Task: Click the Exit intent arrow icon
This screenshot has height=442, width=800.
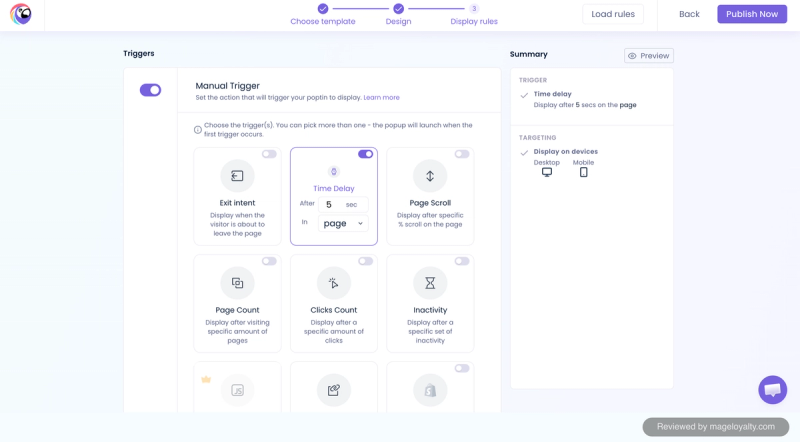Action: click(237, 176)
